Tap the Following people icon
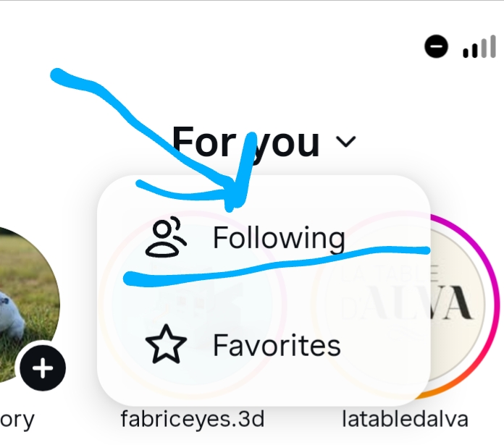 (166, 237)
